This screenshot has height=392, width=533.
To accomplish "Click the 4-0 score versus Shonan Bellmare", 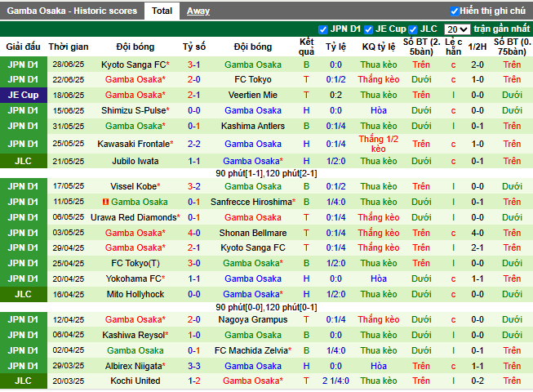I will tap(193, 233).
